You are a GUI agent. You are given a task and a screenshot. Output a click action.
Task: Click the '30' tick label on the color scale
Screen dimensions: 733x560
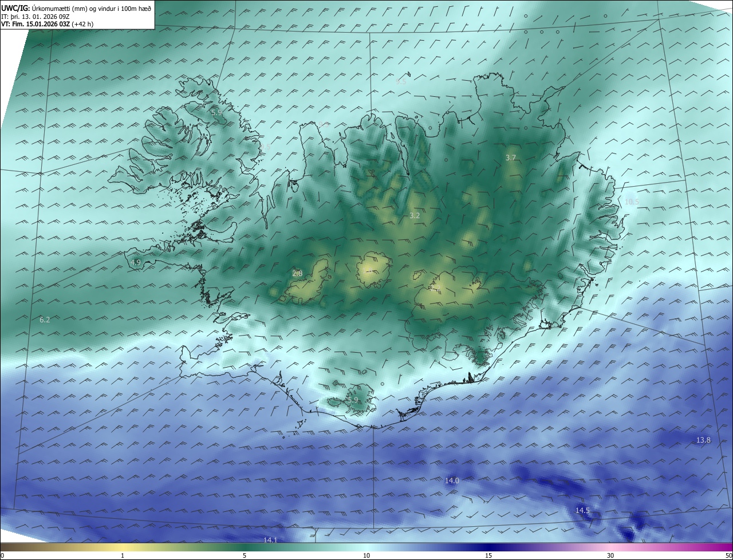pyautogui.click(x=610, y=555)
